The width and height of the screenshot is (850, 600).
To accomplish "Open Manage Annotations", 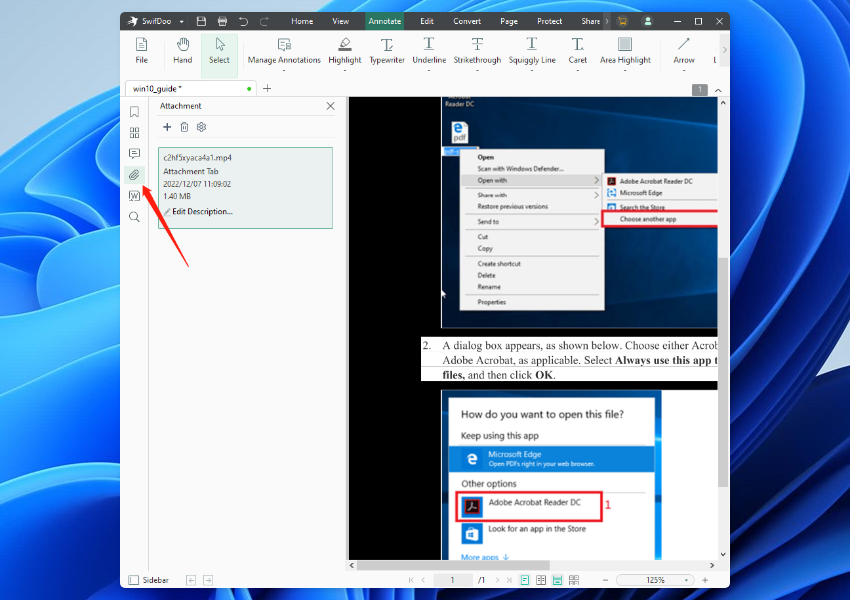I will point(284,53).
